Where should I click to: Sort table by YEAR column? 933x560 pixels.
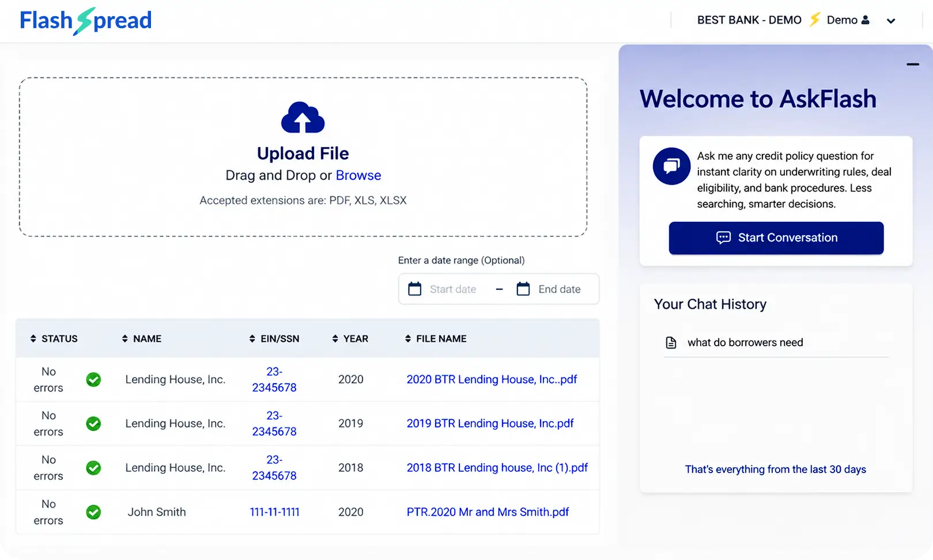pos(350,339)
